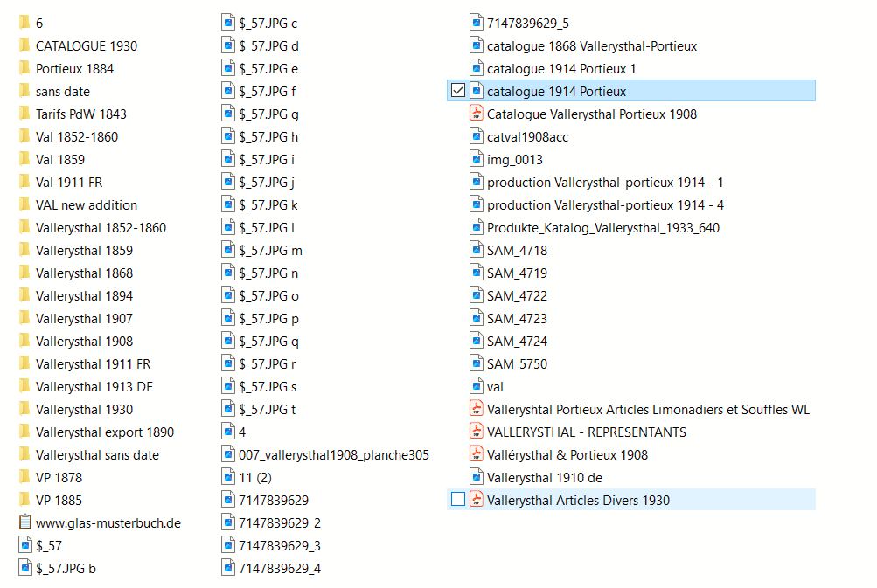This screenshot has width=877, height=588.
Task: Click image icon of SAM_5750
Action: [476, 363]
